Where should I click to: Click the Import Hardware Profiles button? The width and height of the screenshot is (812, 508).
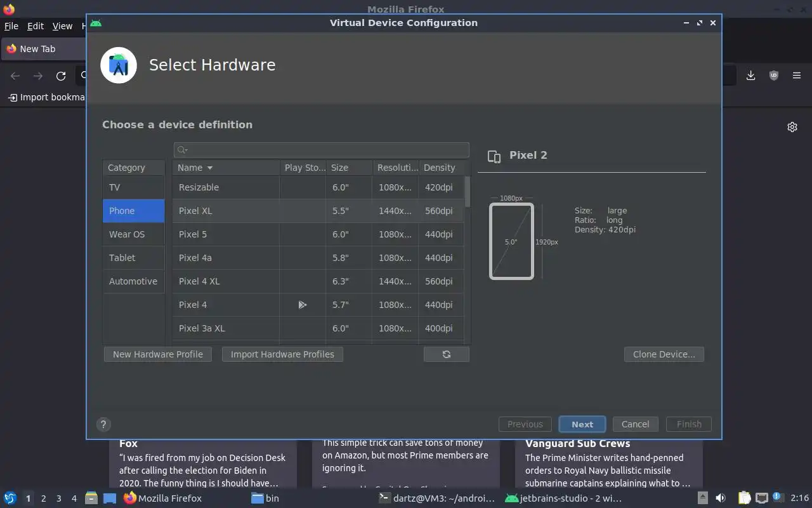(x=282, y=354)
